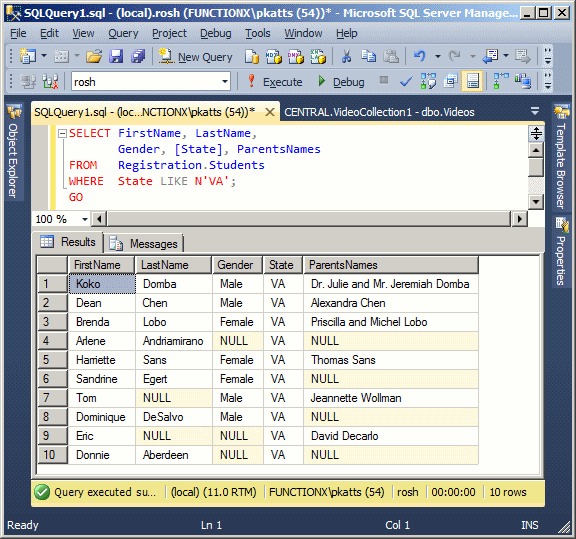
Task: Click the Change Connection icon beside the database box
Action: point(50,81)
